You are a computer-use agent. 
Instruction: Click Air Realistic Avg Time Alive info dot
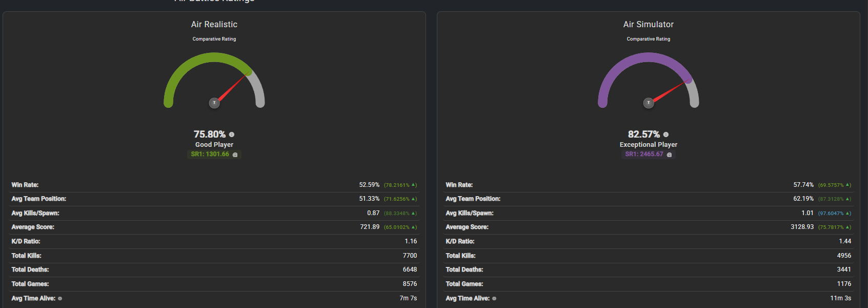[60, 298]
